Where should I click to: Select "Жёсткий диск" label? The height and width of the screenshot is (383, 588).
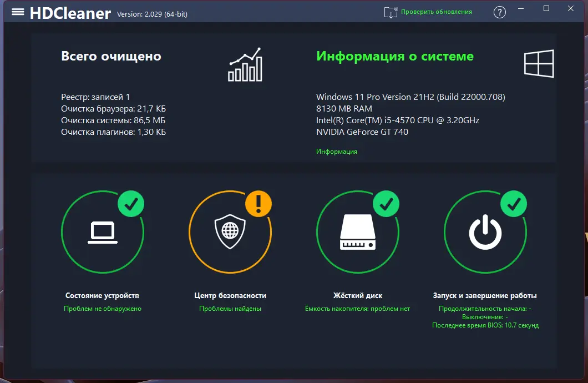358,296
